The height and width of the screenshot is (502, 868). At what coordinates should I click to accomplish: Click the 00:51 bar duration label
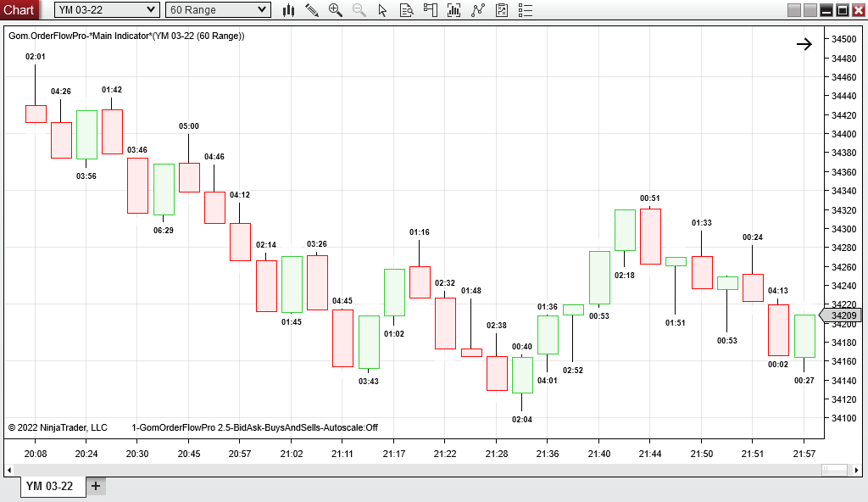pos(650,198)
